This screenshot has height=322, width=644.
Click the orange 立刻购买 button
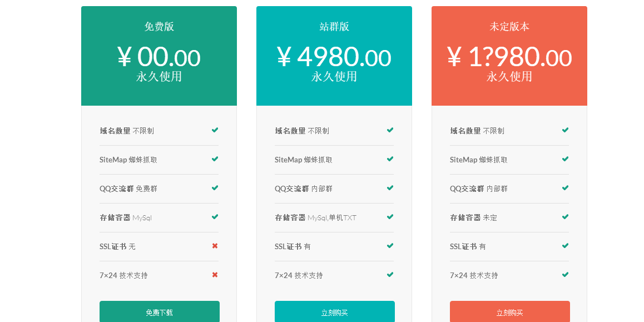coord(510,312)
